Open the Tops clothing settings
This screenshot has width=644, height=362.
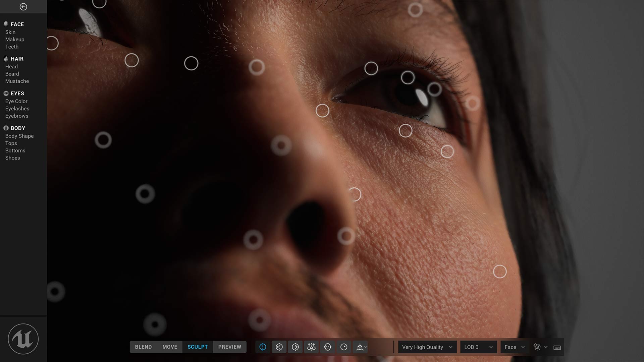[x=11, y=143]
